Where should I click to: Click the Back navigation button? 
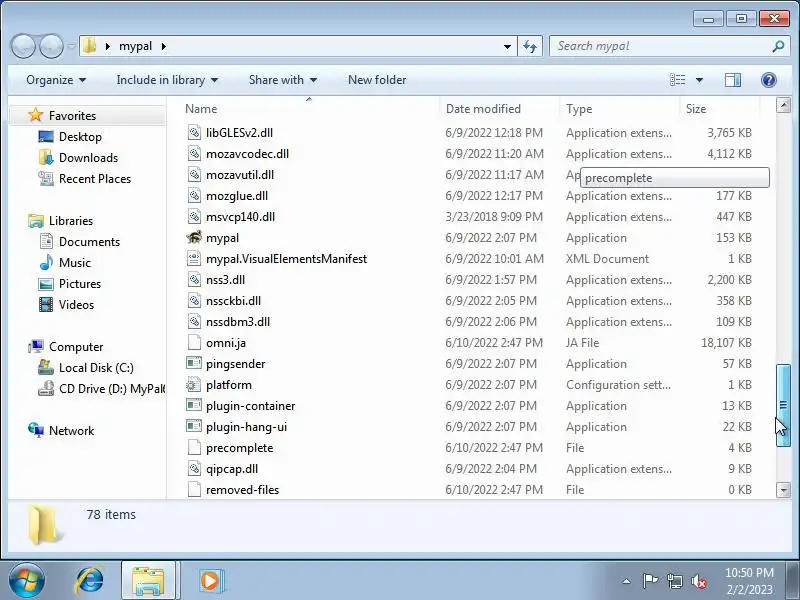23,46
